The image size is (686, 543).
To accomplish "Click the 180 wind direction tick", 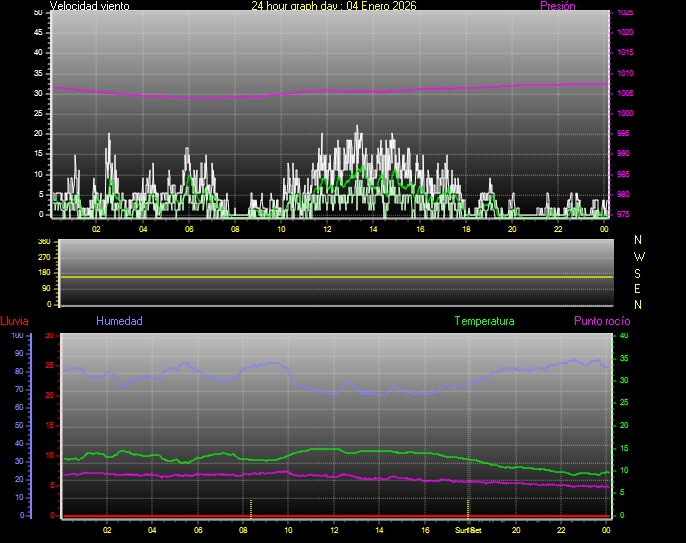I will (43, 273).
